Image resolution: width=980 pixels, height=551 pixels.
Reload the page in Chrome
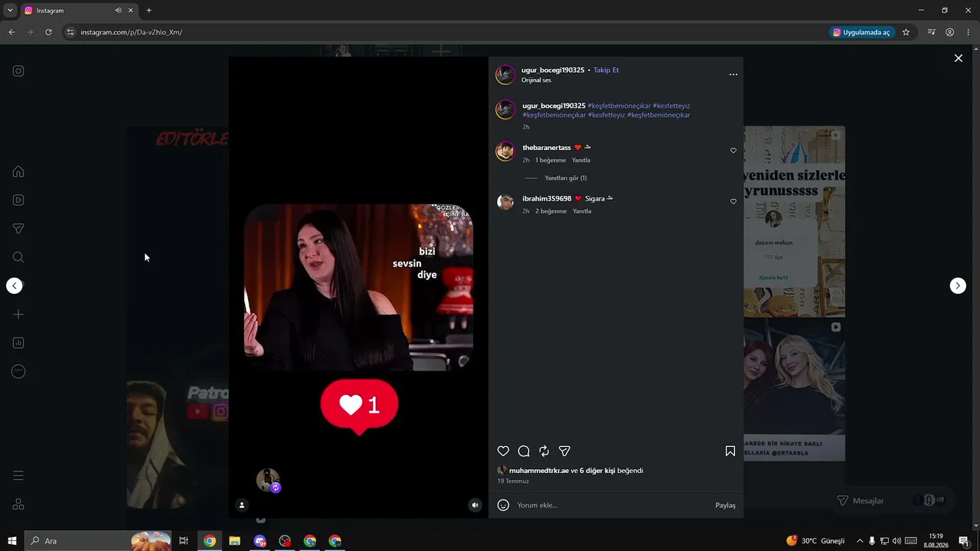click(48, 32)
